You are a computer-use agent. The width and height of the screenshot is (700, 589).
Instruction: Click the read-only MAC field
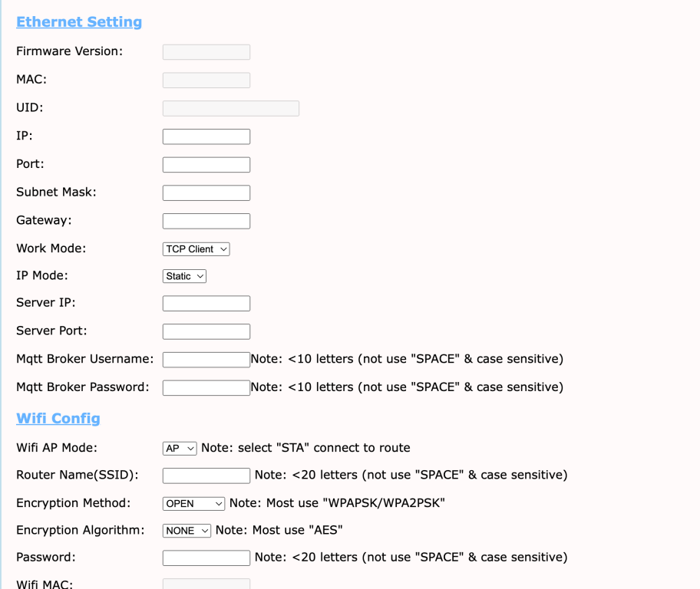pyautogui.click(x=206, y=81)
